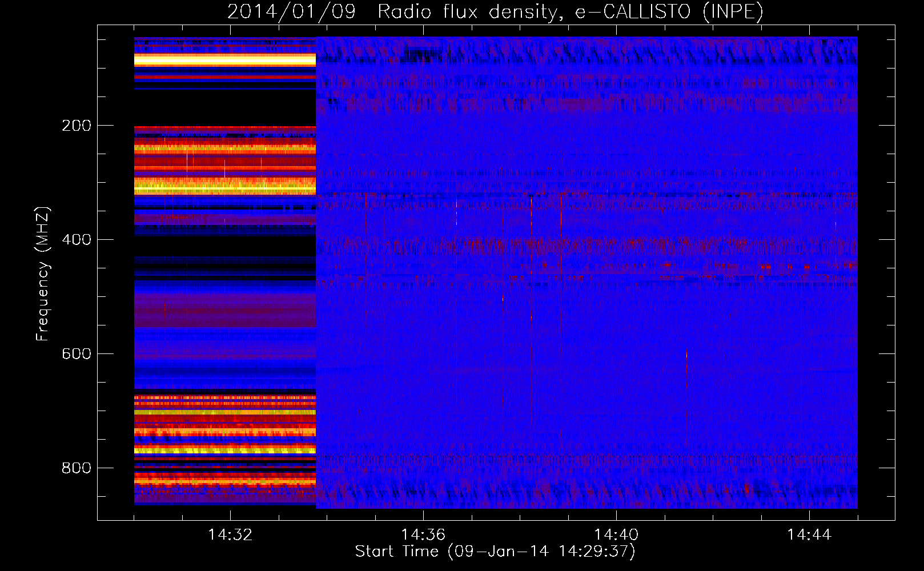
Task: Select the 800 MHz frequency tick label
Action: [x=77, y=468]
